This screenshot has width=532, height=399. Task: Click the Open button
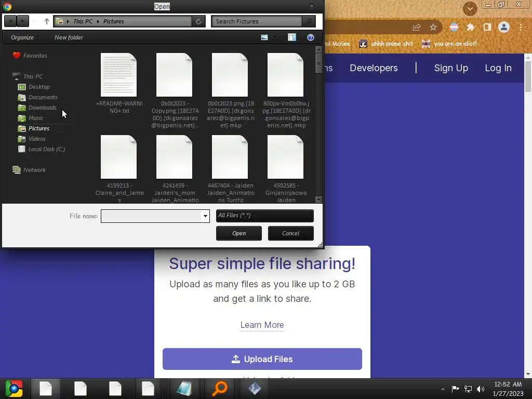(x=239, y=233)
